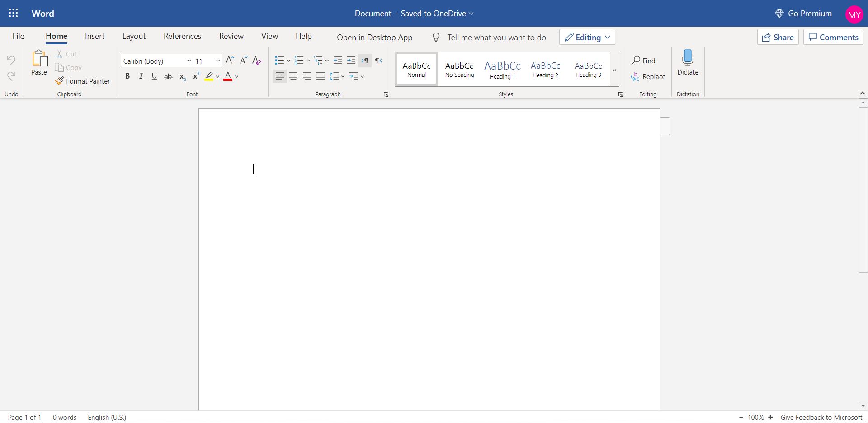Click the zoom in plus icon
Screen dimensions: 868x423
point(770,417)
